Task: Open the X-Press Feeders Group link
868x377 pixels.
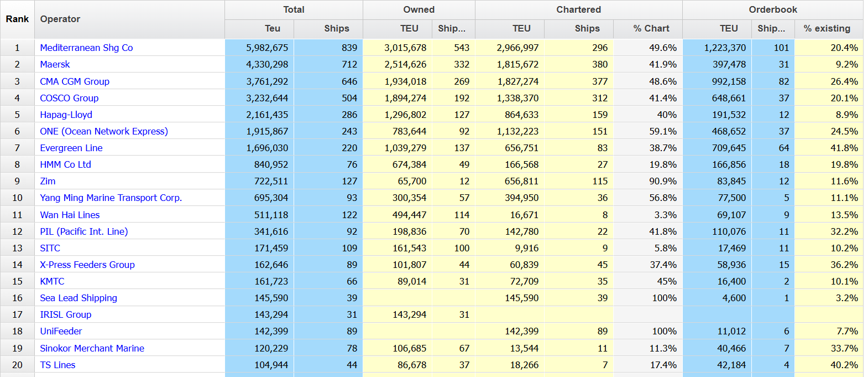Action: (x=87, y=265)
